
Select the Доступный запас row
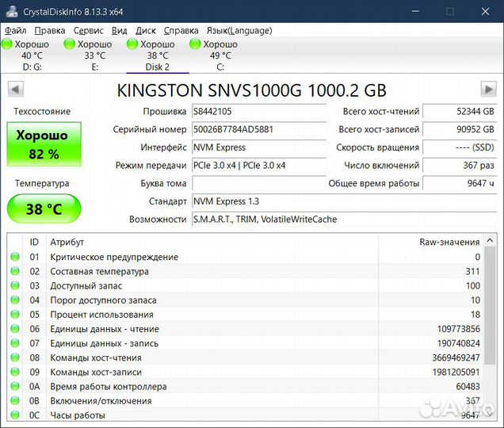click(245, 286)
